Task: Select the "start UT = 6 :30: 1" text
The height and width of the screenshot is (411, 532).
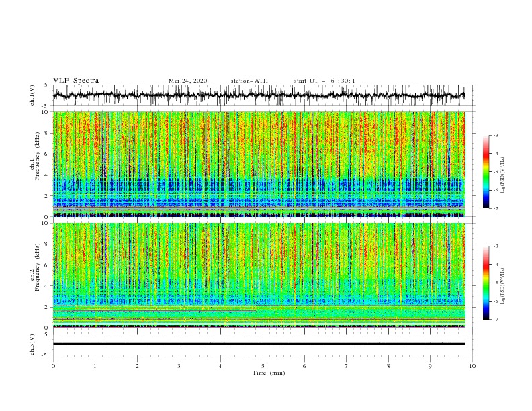Action: click(x=324, y=81)
